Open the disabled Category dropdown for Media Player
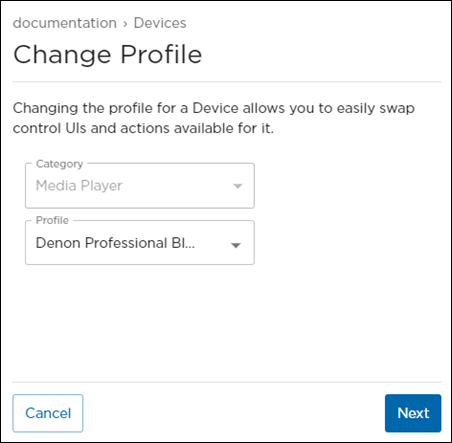452x443 pixels. click(x=140, y=186)
